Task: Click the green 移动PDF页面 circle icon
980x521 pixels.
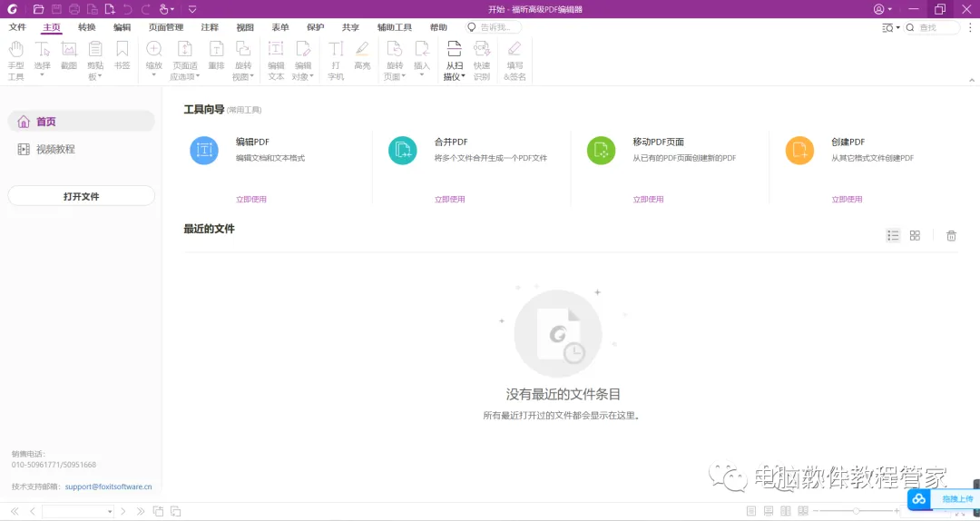Action: click(x=602, y=151)
